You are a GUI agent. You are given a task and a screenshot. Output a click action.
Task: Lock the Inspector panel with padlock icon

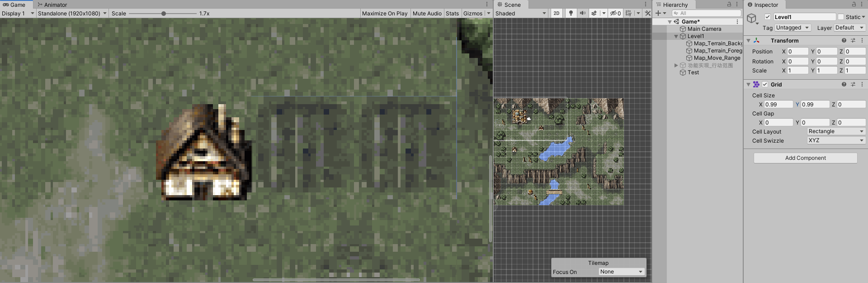(854, 4)
